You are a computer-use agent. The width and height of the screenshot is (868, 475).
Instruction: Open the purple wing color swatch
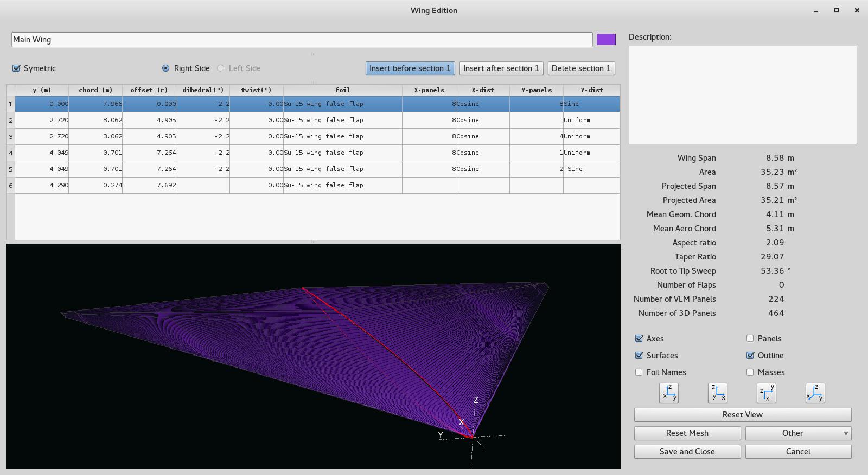pos(606,39)
